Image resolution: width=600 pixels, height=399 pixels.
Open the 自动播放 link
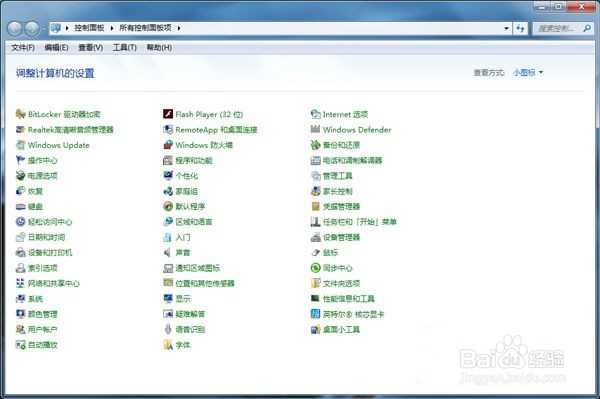click(42, 345)
